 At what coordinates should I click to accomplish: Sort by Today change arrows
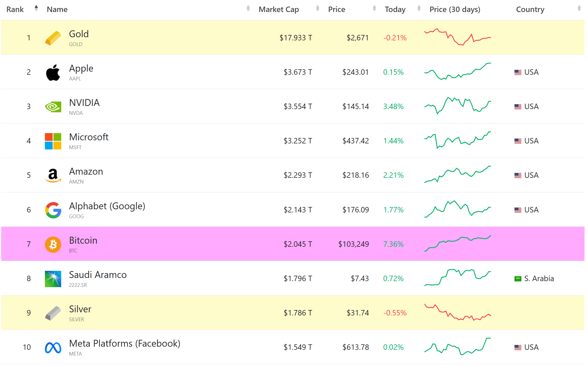419,8
